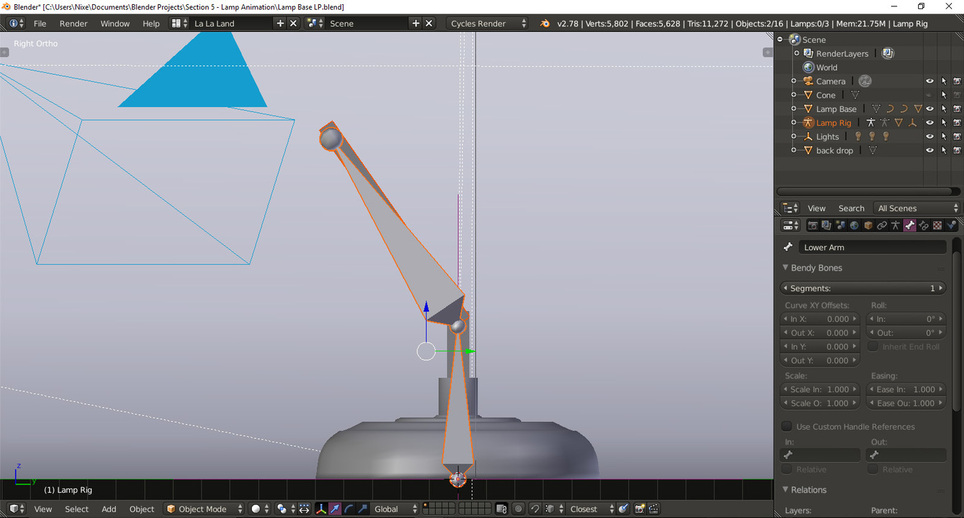Collapse the Bendy Bones panel
The height and width of the screenshot is (518, 964).
pos(786,268)
